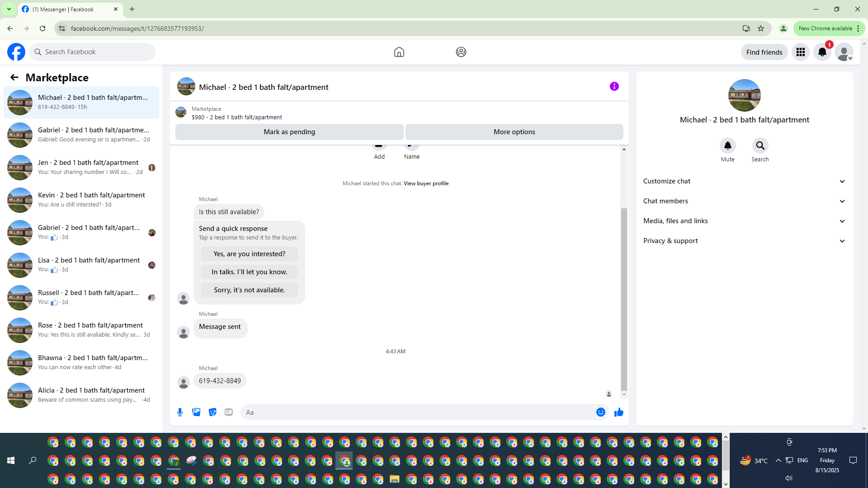Click the voice clip microphone icon
The height and width of the screenshot is (488, 868).
coord(180,412)
